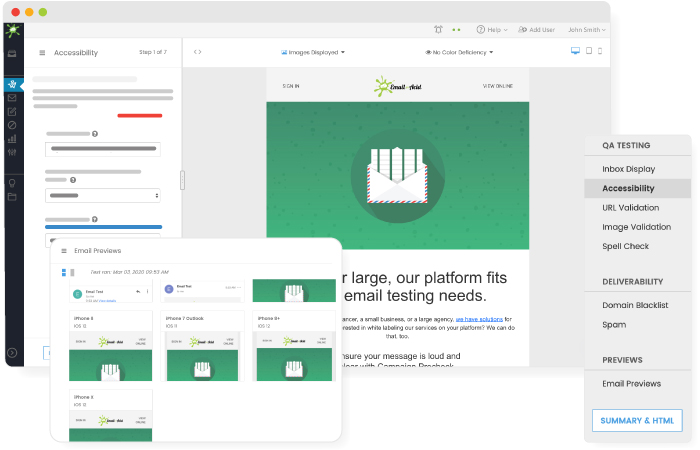
Task: Click the first help question-mark icon in Accessibility form
Action: (95, 134)
